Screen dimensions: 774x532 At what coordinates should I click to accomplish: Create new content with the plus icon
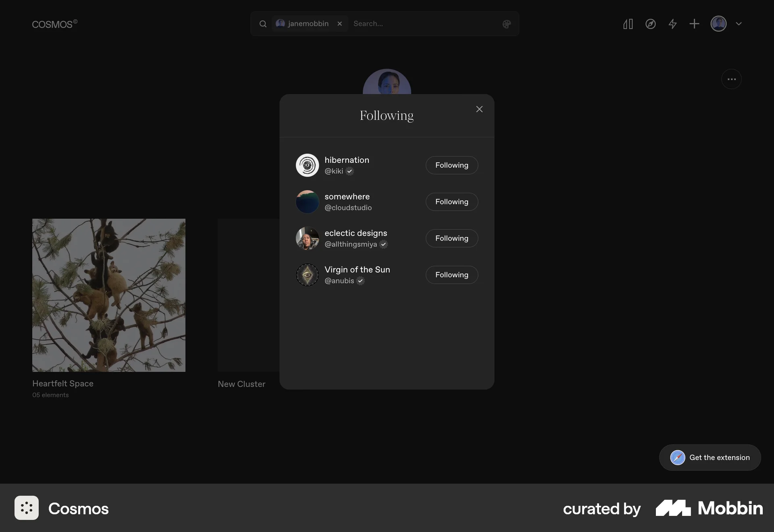coord(694,24)
